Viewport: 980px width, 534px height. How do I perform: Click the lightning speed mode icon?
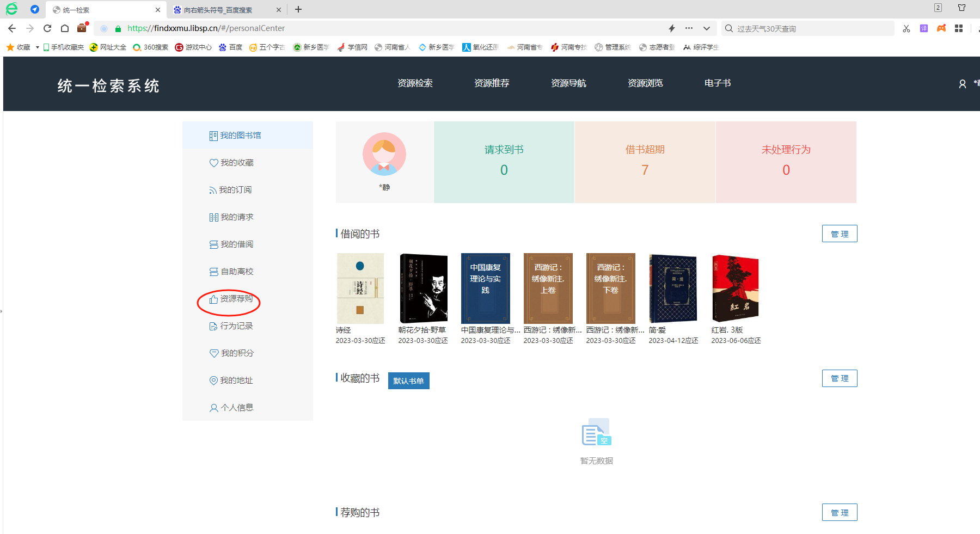tap(672, 28)
